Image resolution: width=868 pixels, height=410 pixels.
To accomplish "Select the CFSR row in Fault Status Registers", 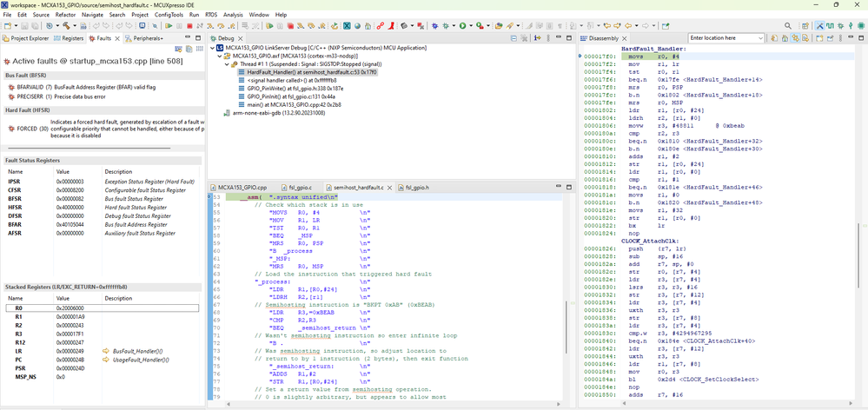I will point(103,189).
